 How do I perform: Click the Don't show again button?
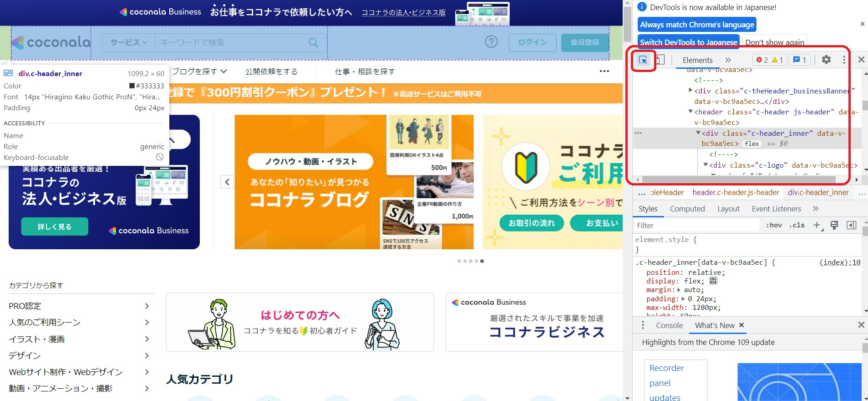point(775,42)
